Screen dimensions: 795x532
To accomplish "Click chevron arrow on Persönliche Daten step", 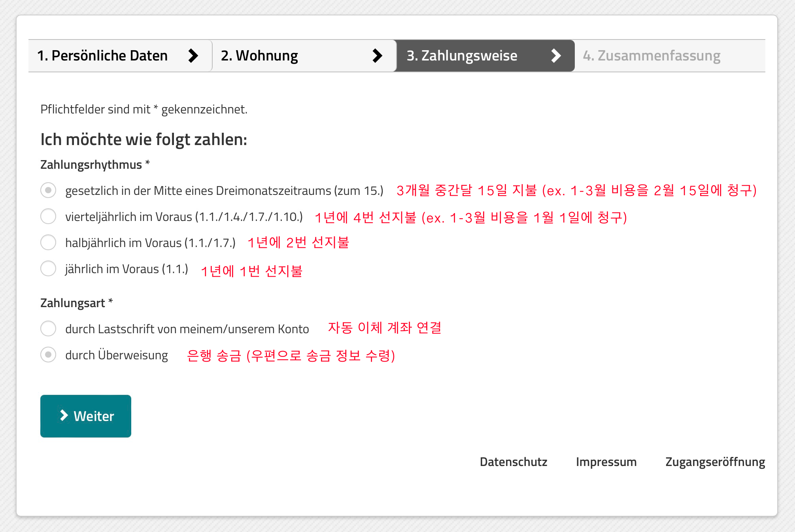I will 193,56.
